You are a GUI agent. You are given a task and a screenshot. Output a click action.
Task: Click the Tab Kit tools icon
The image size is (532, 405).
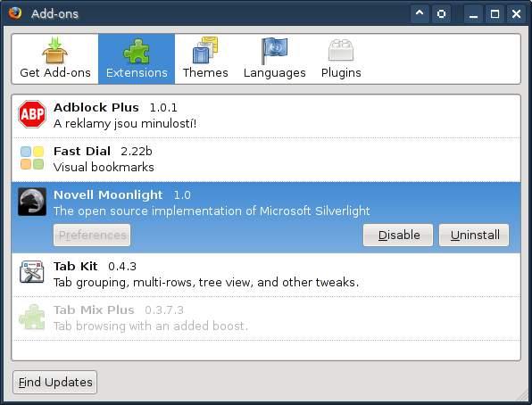point(32,272)
